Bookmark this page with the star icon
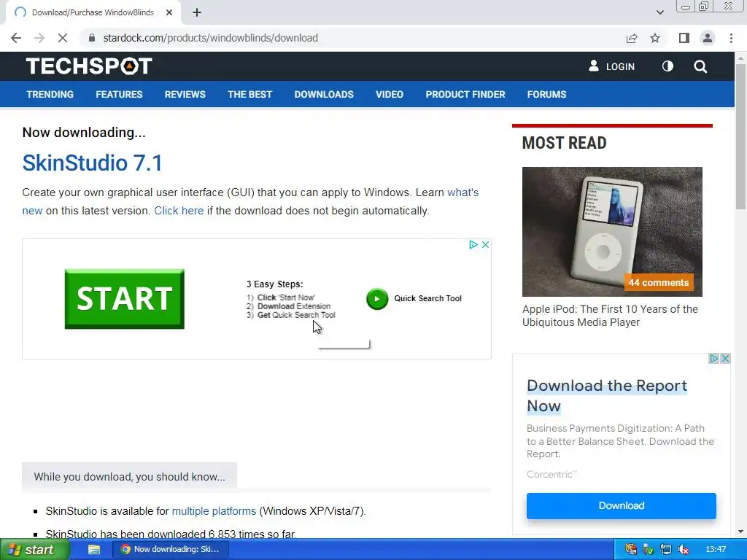The image size is (747, 560). 655,38
